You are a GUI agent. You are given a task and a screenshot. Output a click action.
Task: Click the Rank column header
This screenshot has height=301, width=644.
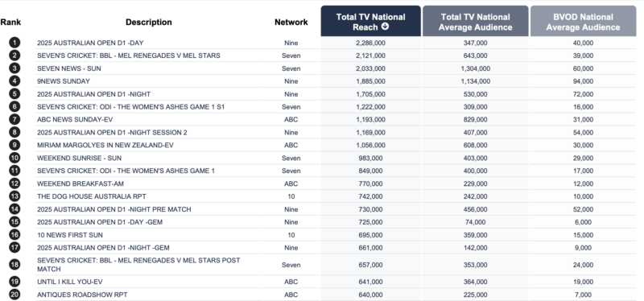[10, 23]
